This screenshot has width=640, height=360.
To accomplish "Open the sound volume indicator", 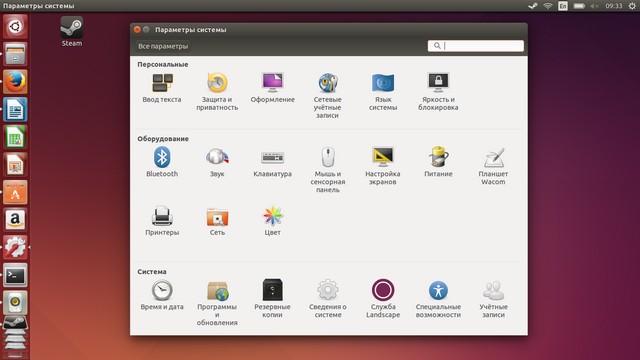I will (x=594, y=6).
